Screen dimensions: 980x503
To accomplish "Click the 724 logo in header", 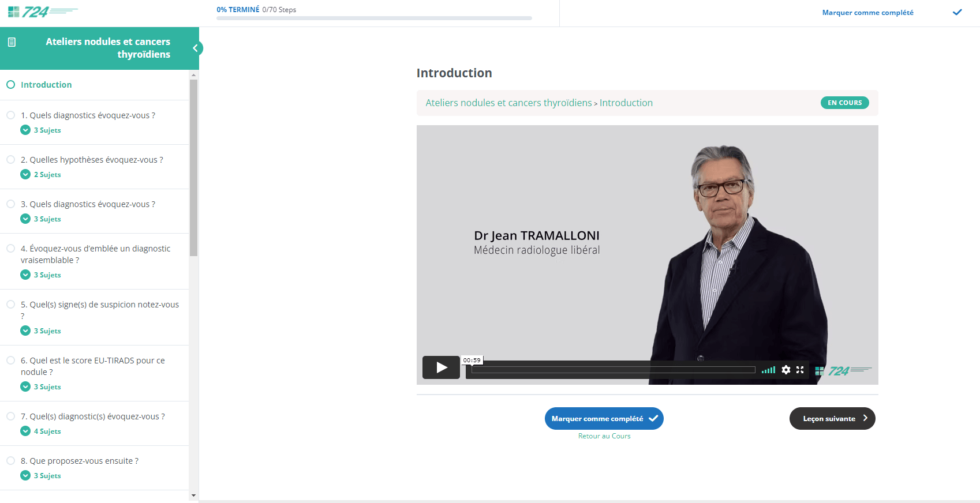I will tap(43, 12).
